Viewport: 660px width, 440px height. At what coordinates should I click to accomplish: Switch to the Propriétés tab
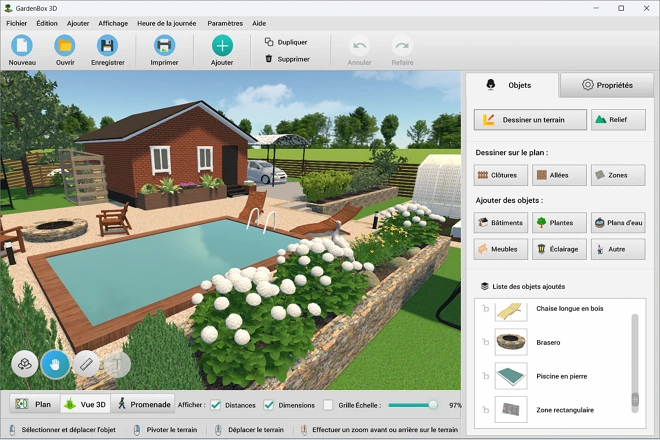(x=607, y=85)
